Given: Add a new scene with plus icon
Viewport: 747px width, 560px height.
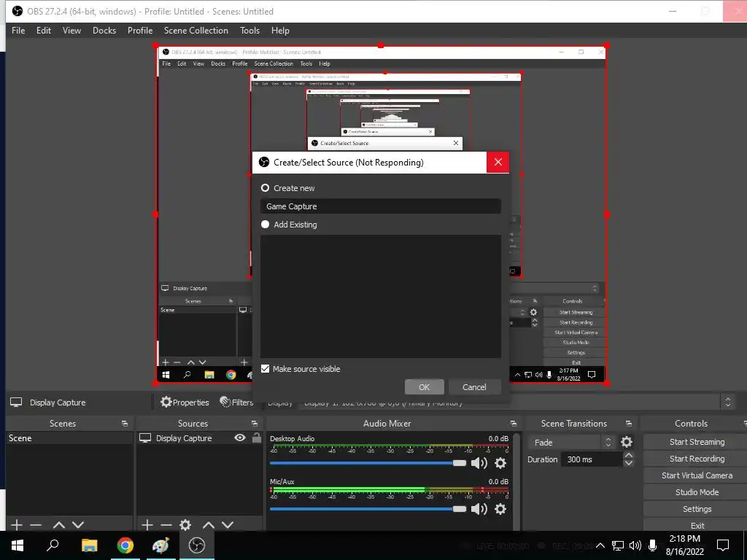Looking at the screenshot, I should point(17,525).
